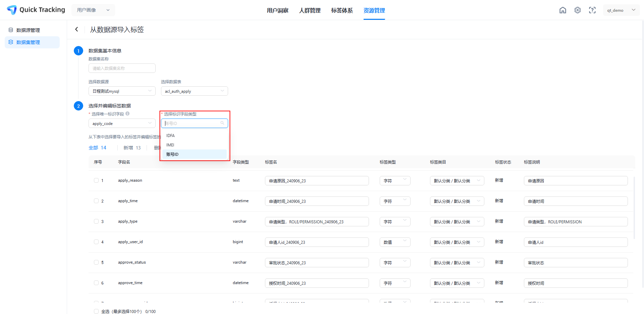Open 标签类型 dropdown for apply_type row

pos(395,222)
